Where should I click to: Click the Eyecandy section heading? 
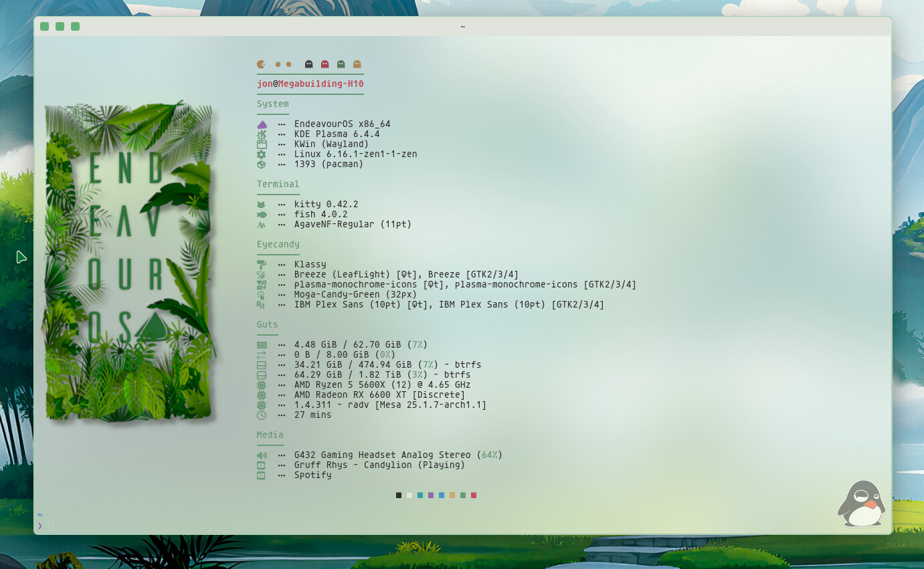pyautogui.click(x=278, y=244)
